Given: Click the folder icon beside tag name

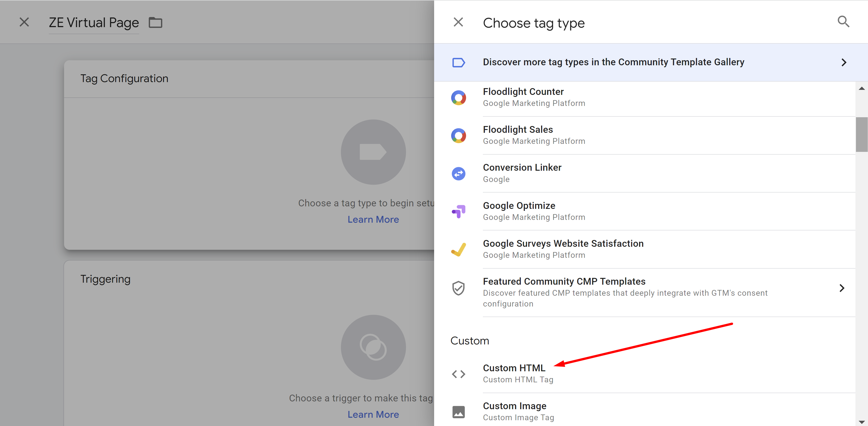Looking at the screenshot, I should click(x=156, y=23).
